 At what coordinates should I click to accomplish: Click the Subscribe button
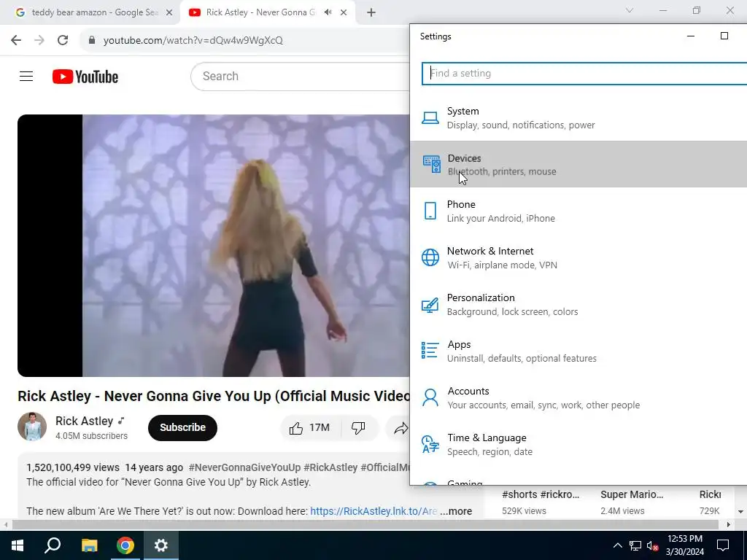(182, 427)
